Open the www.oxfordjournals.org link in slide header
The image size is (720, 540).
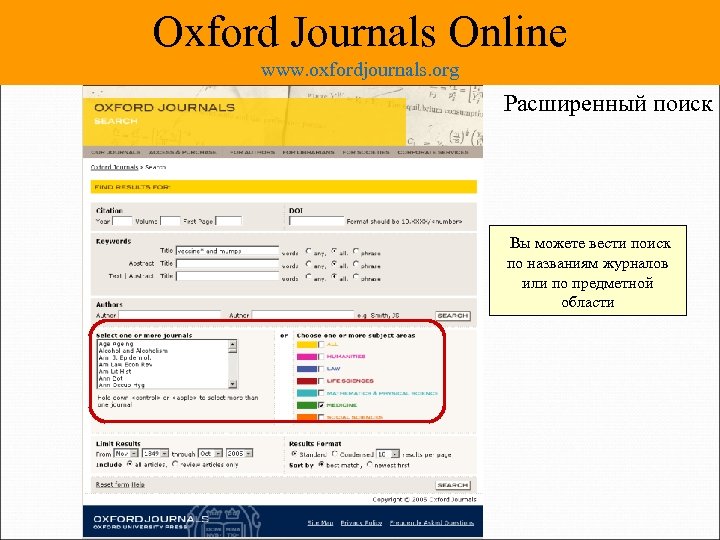360,70
